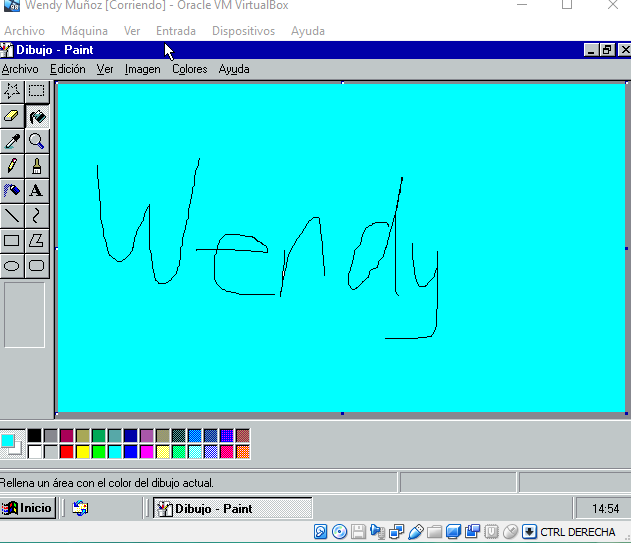The width and height of the screenshot is (631, 543).
Task: Select the Fill With Color bucket tool
Action: tap(37, 116)
